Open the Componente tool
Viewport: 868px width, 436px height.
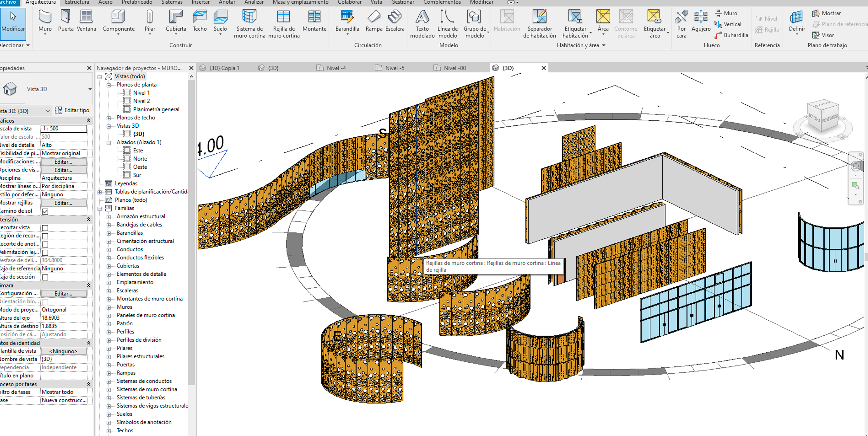click(118, 22)
